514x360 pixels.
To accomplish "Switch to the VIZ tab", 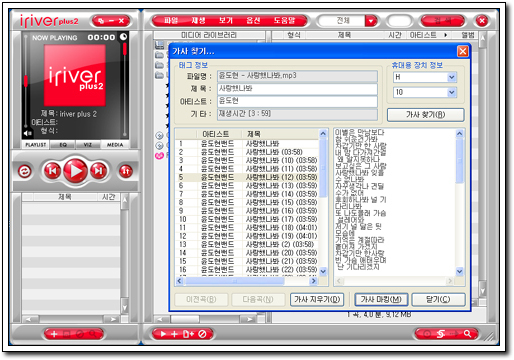I will (88, 145).
